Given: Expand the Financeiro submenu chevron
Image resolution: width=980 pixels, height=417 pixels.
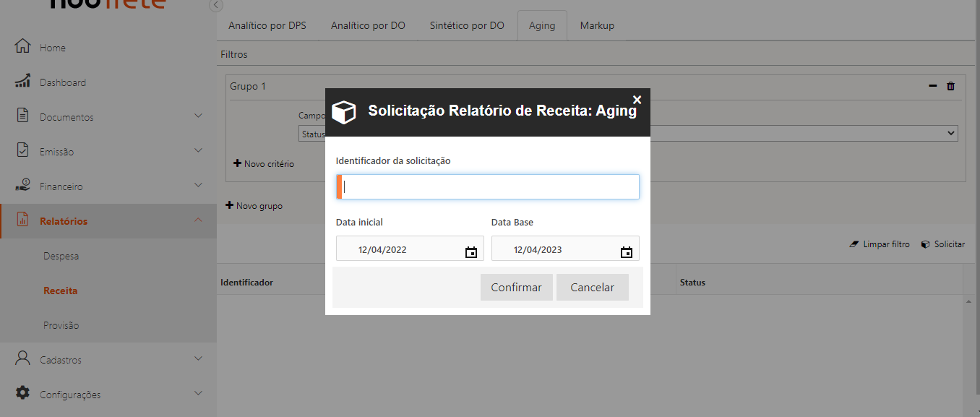Looking at the screenshot, I should (198, 186).
